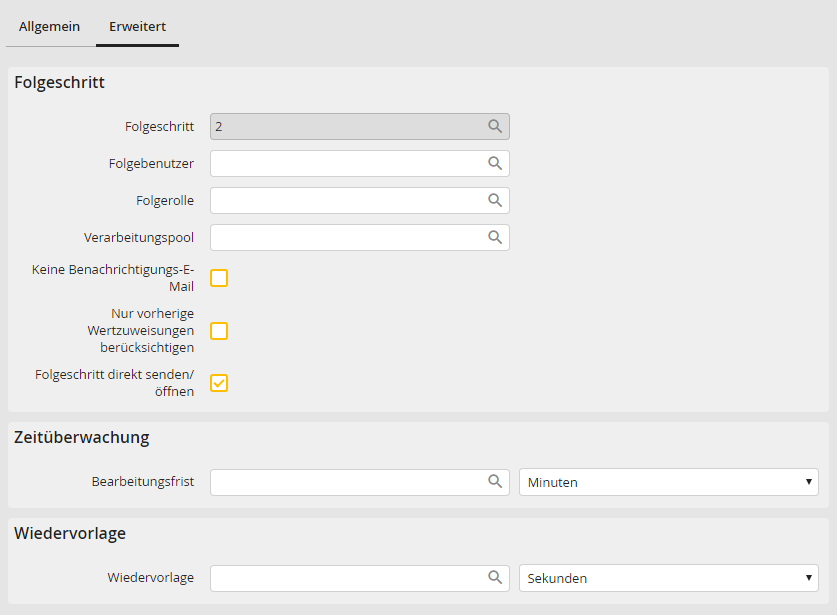Focus the Folgerolle text field

346,201
